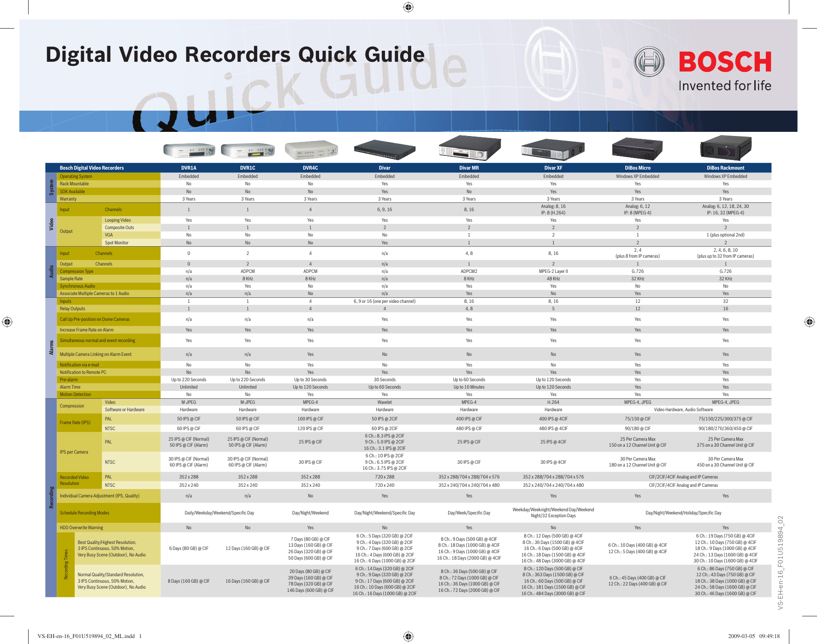Click the 'Notification via e-mail' row label
The image size is (817, 644).
tap(79, 365)
